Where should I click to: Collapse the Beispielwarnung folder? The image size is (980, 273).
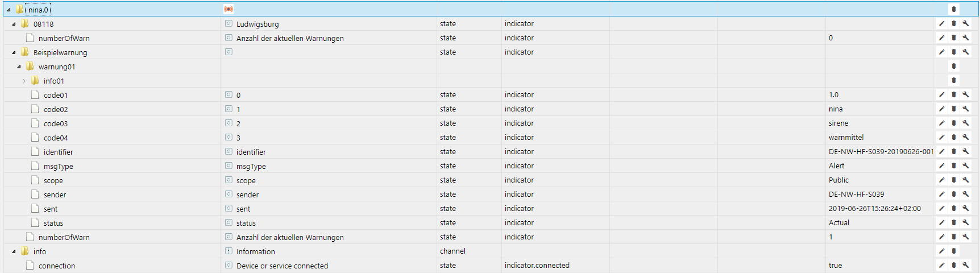[14, 52]
